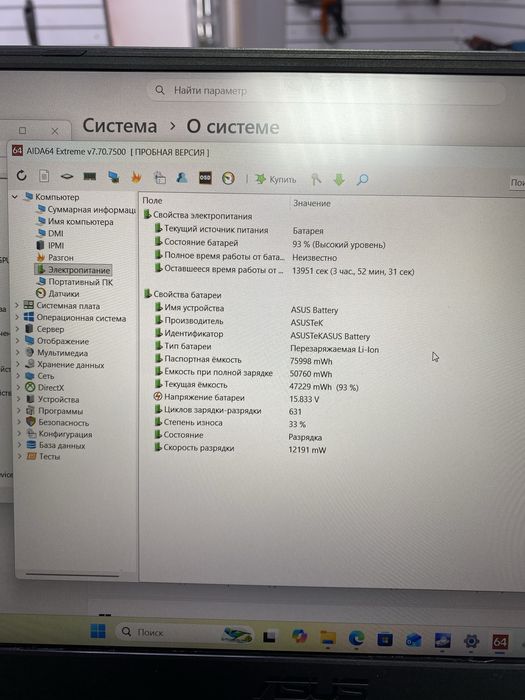Open the Report page icon in toolbar
Screen dimensions: 525x700
pos(44,176)
